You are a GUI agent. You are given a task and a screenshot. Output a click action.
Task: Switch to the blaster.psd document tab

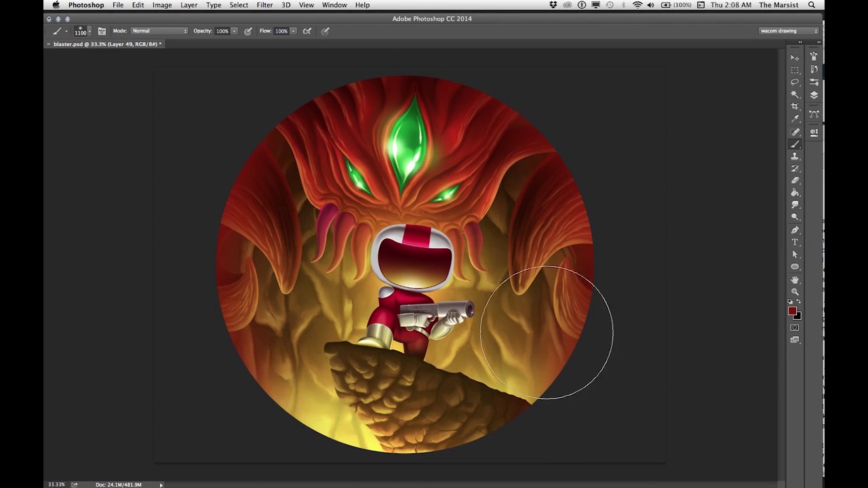106,44
